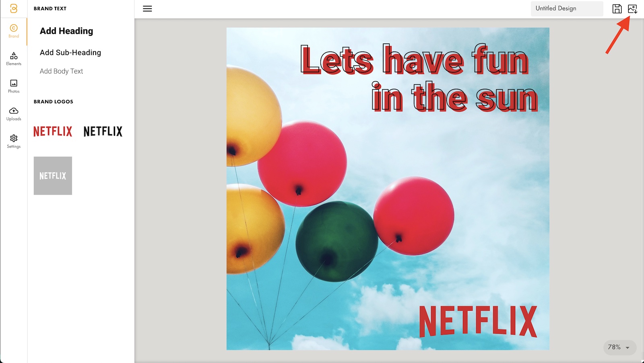
Task: Toggle the hamburger menu icon
Action: pyautogui.click(x=147, y=8)
